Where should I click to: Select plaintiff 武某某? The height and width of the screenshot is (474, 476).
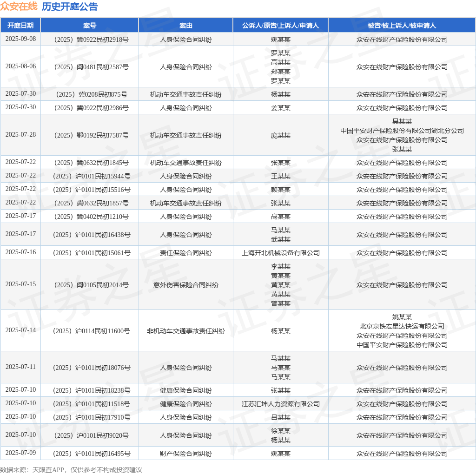pos(280,239)
